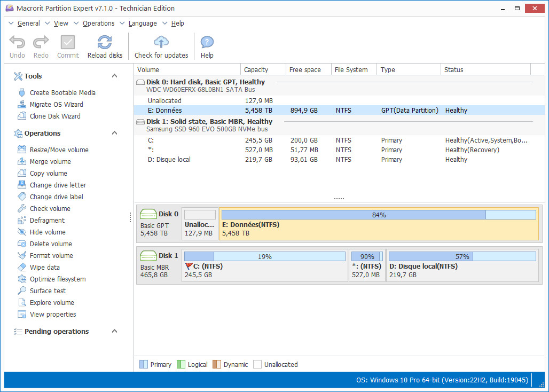The height and width of the screenshot is (392, 549).
Task: Reload disks via the refresh icon
Action: (105, 42)
